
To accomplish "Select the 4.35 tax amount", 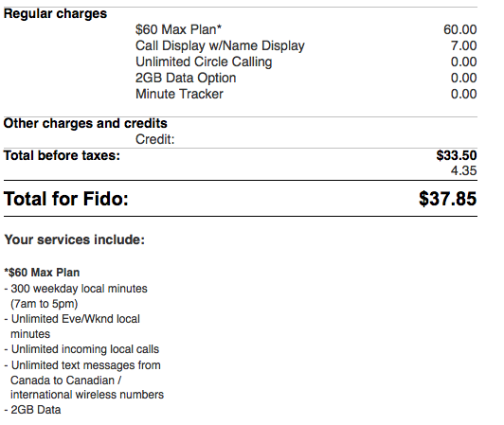I will tap(463, 170).
